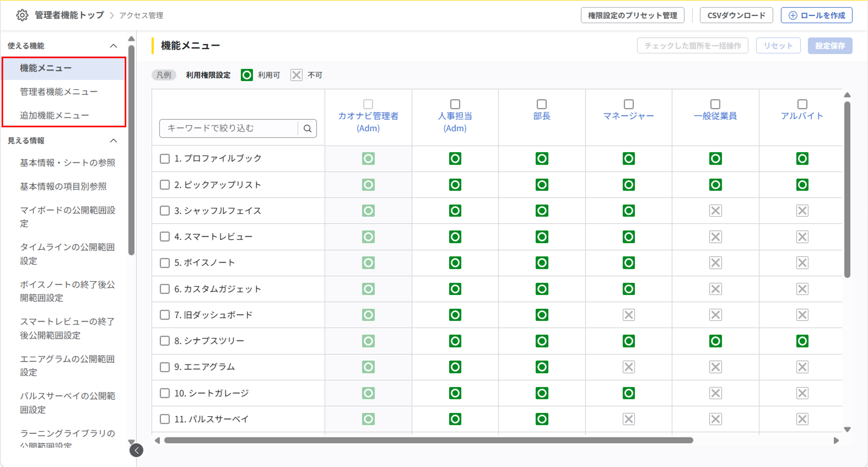Image resolution: width=868 pixels, height=467 pixels.
Task: Toggle 人事担当 permission for プロファイルブック
Action: click(x=455, y=158)
